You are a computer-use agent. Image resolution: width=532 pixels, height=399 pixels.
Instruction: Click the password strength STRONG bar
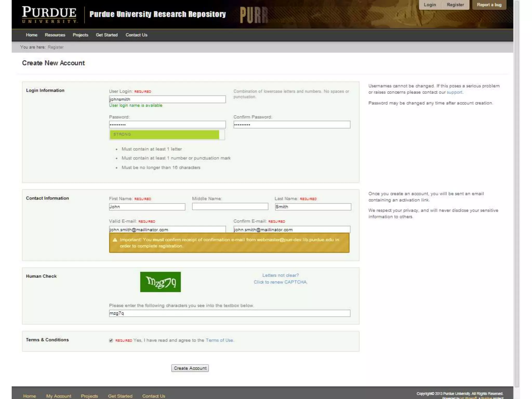[x=164, y=134]
